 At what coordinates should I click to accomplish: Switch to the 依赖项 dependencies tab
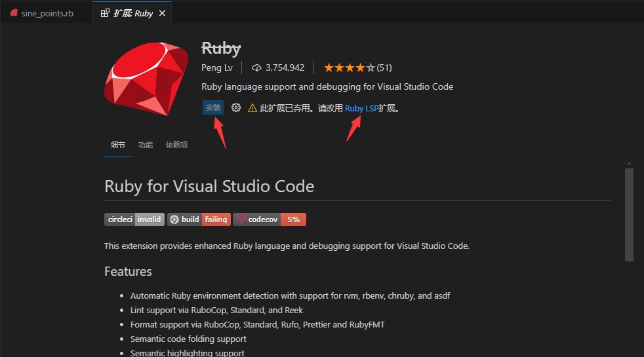[176, 145]
